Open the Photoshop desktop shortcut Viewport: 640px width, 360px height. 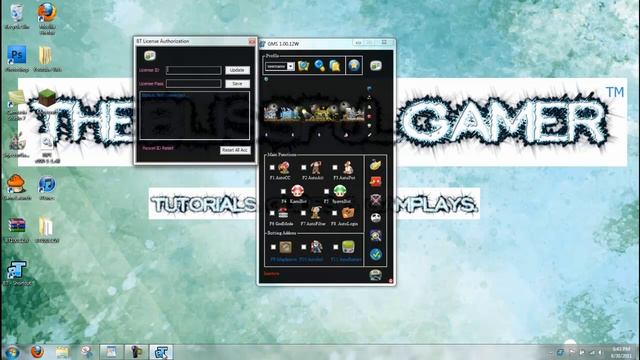pyautogui.click(x=17, y=58)
